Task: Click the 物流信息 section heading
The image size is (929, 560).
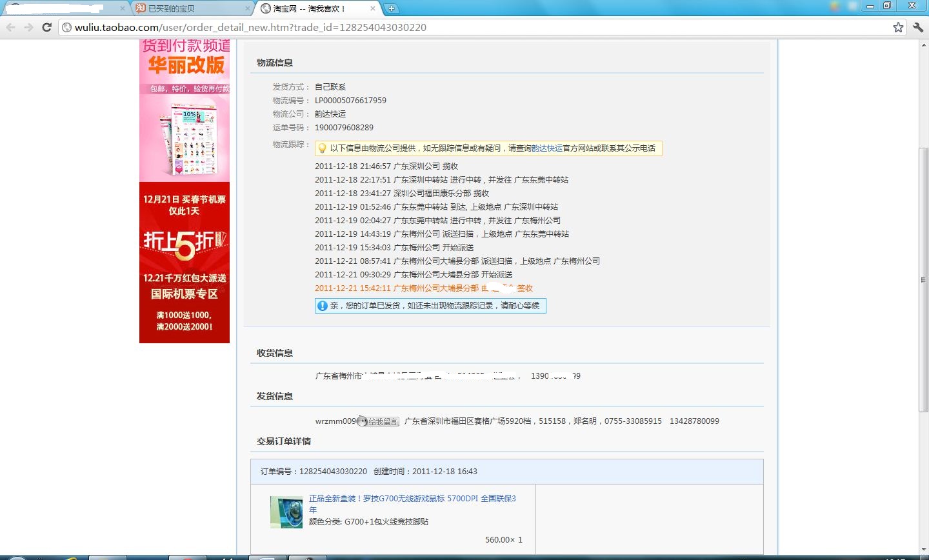Action: point(275,63)
